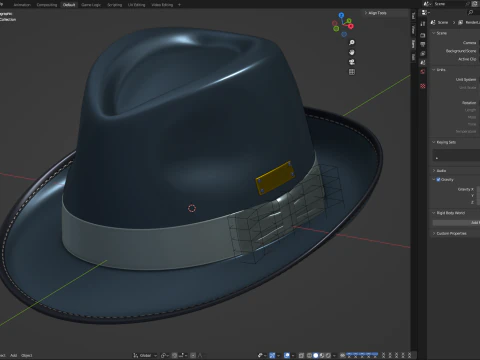This screenshot has height=360, width=480.
Task: Click the Scene name field at top right
Action: (x=450, y=4)
